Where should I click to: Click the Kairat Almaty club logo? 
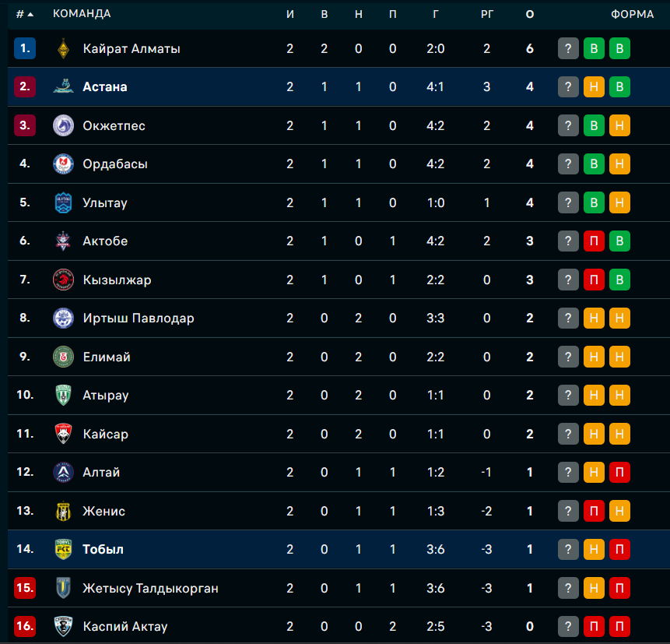63,48
